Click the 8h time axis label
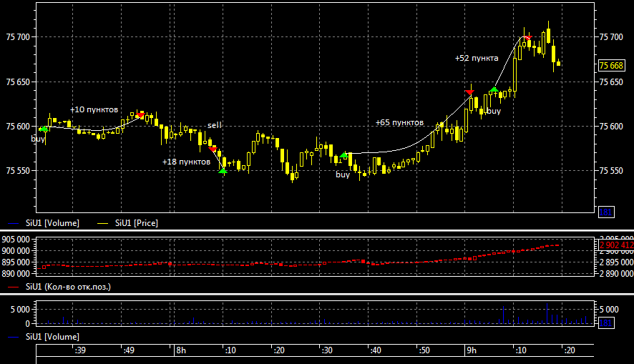This screenshot has width=634, height=364. tap(181, 350)
